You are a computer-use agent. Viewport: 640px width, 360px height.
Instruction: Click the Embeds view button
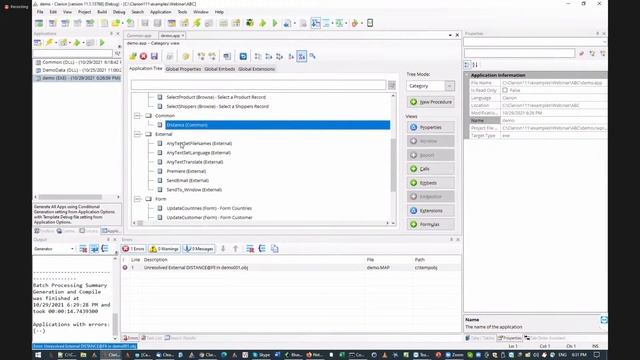pos(431,183)
